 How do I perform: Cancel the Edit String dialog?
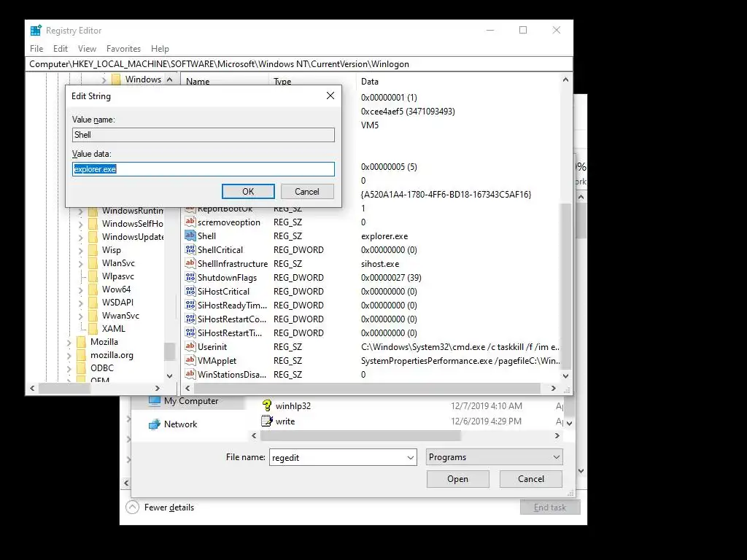pos(307,192)
